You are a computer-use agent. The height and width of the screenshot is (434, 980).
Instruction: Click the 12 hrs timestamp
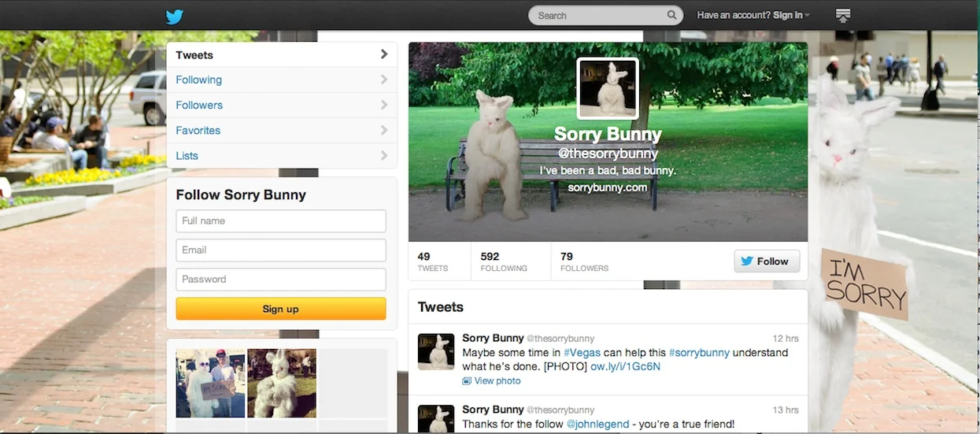pyautogui.click(x=786, y=339)
